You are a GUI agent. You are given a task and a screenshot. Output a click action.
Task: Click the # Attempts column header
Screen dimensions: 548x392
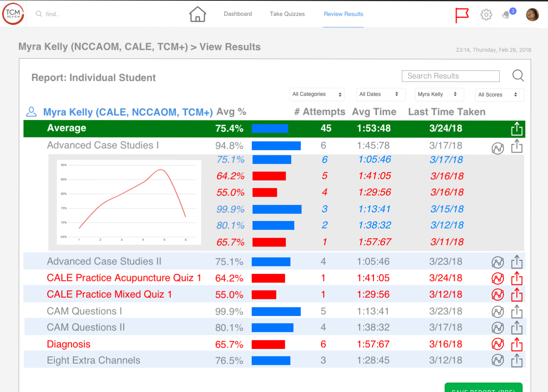pos(320,112)
